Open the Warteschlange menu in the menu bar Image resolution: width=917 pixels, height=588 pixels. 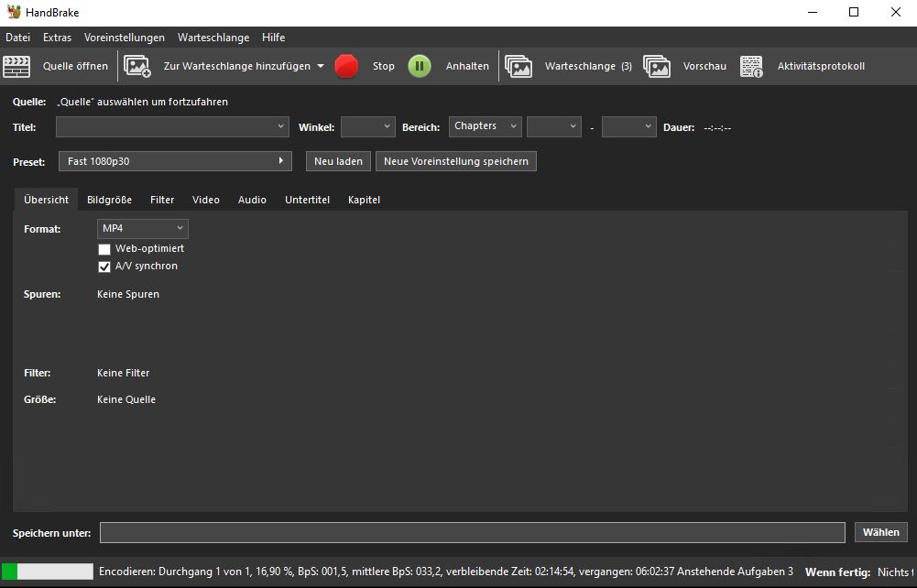click(213, 38)
